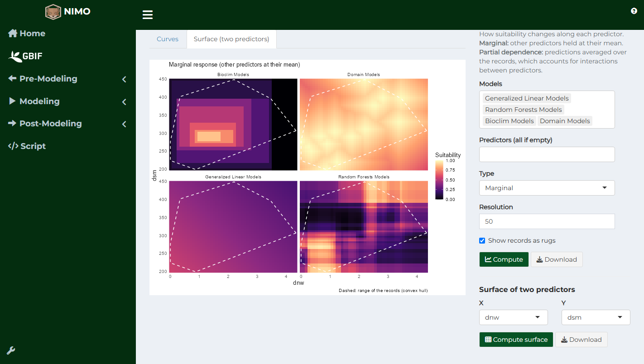
Task: Select the Random Forests Models tag
Action: coord(524,110)
